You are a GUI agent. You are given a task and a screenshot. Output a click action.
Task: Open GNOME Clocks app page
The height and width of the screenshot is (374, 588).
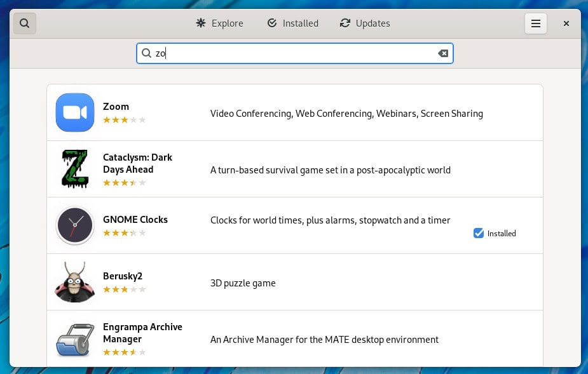coord(295,225)
